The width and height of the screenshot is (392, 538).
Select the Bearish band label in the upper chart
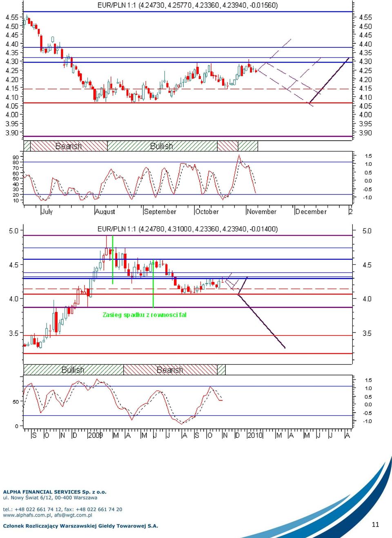[x=69, y=146]
